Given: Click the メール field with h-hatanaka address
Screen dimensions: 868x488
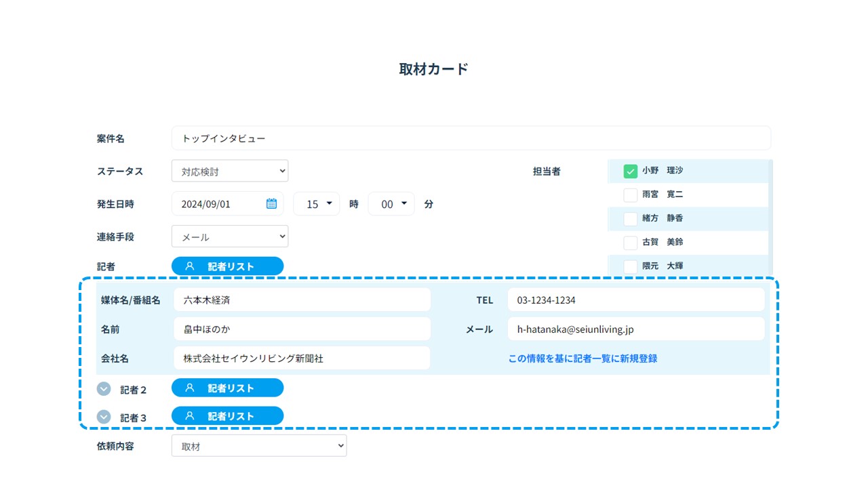Looking at the screenshot, I should 635,329.
